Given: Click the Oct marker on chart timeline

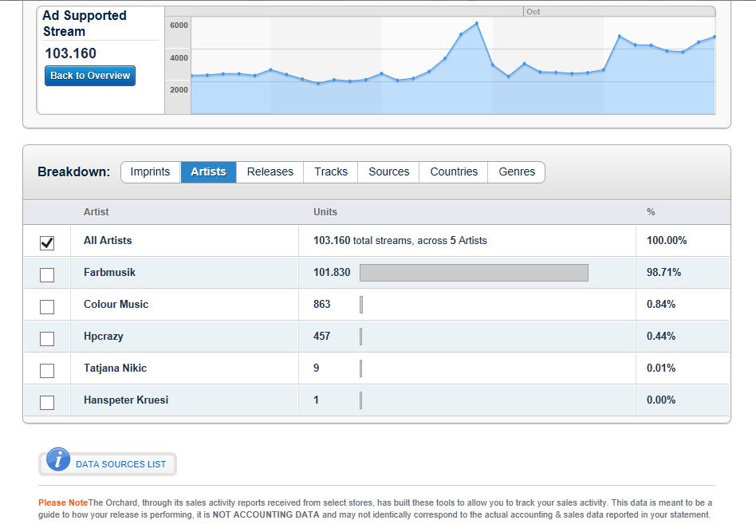Looking at the screenshot, I should point(534,12).
